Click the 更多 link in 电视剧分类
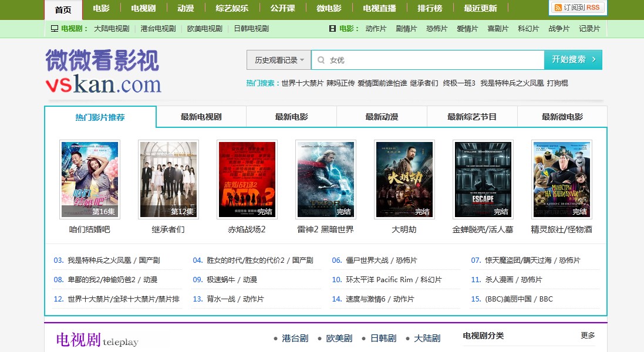 587,335
